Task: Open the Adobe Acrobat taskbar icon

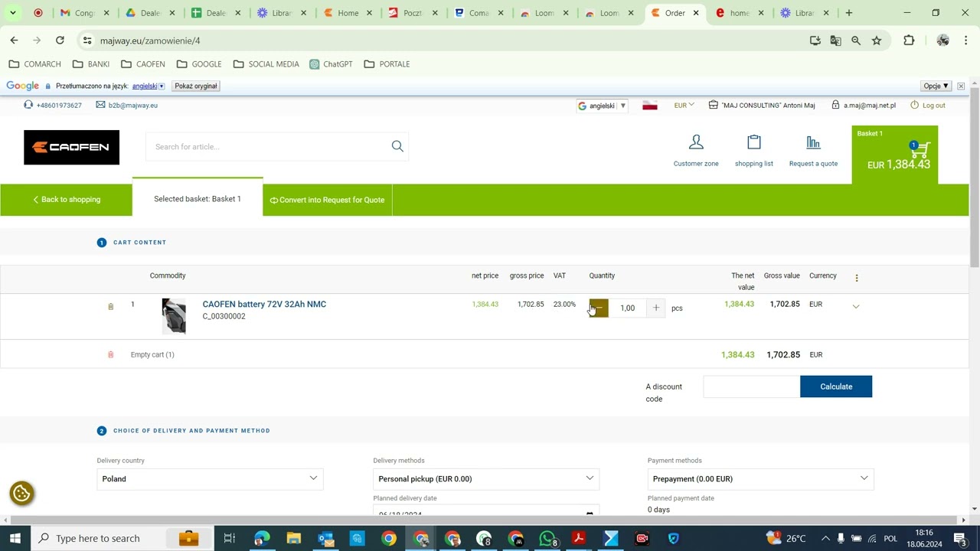Action: [579, 538]
